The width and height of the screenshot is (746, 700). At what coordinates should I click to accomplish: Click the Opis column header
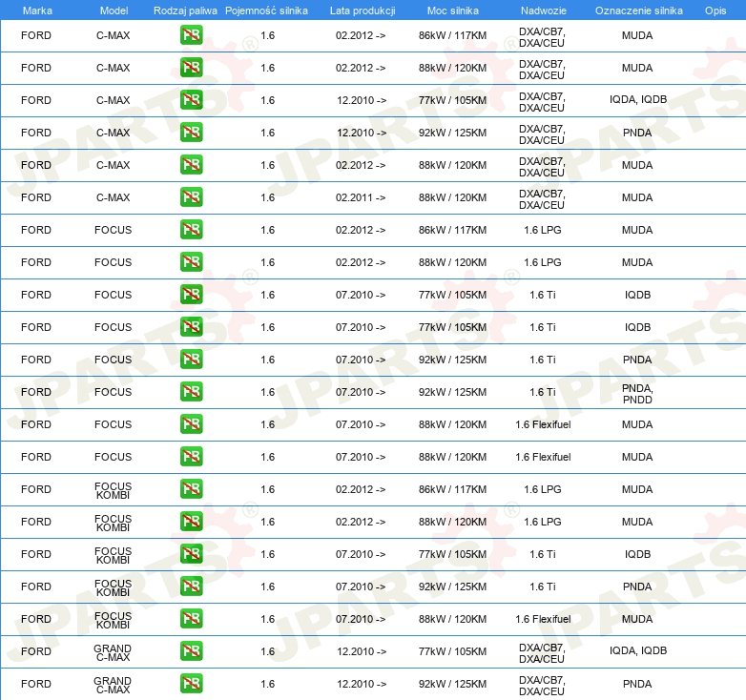coord(715,10)
